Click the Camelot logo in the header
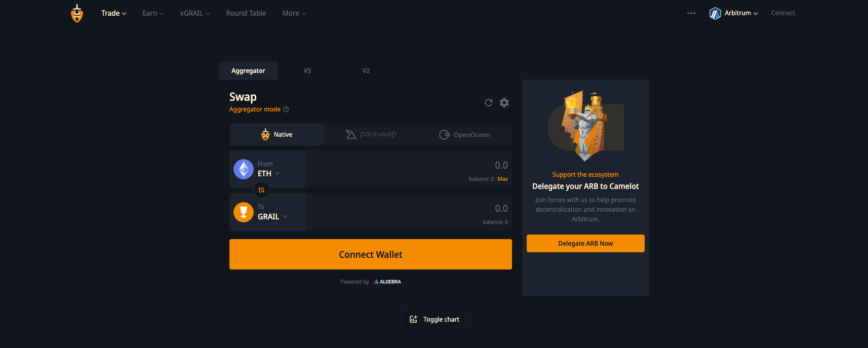868x348 pixels. 77,14
